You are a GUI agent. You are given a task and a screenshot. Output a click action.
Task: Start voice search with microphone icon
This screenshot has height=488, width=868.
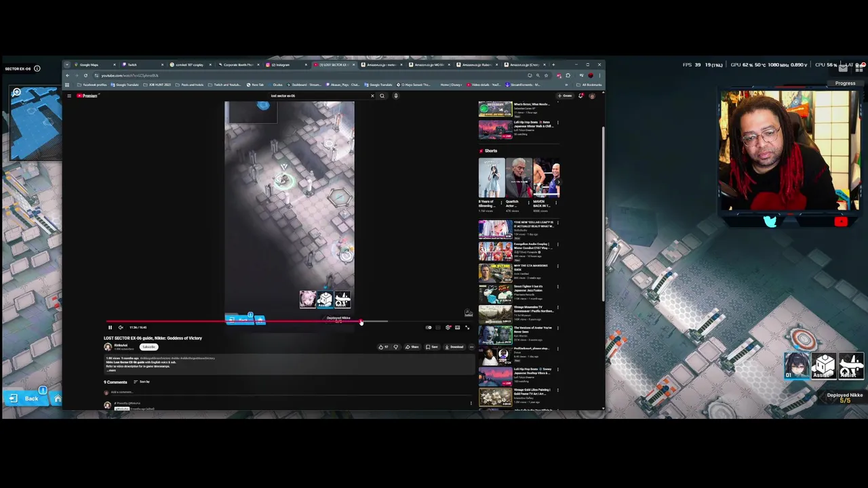coord(396,96)
